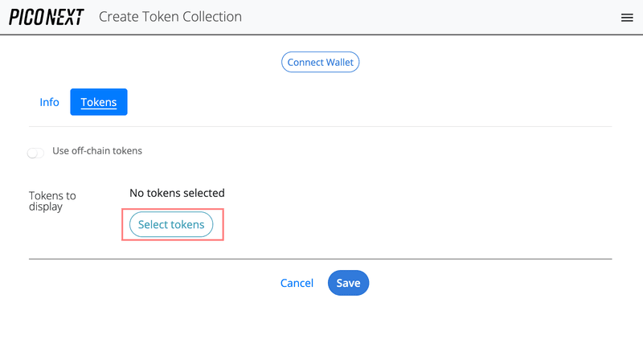Save the token collection

coord(348,283)
